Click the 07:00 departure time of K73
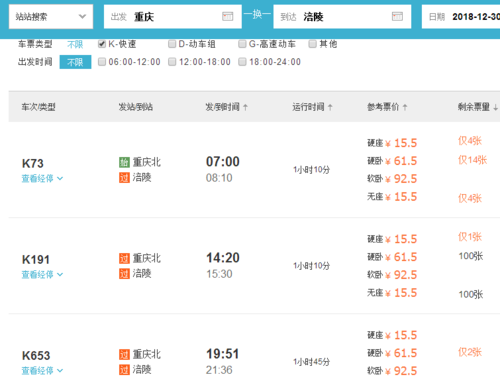500x383 pixels. [223, 162]
